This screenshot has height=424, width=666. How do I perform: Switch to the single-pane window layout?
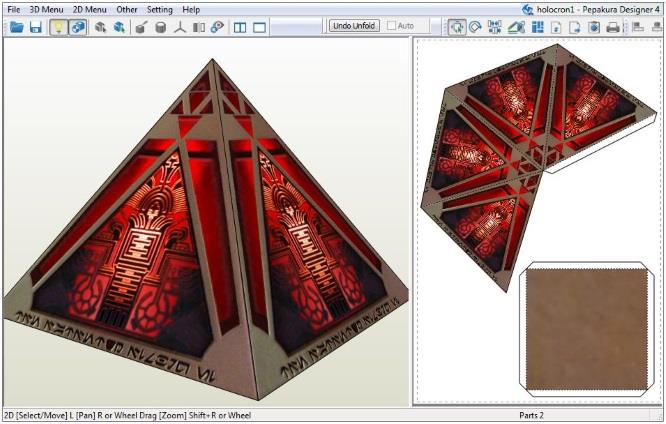coord(260,27)
